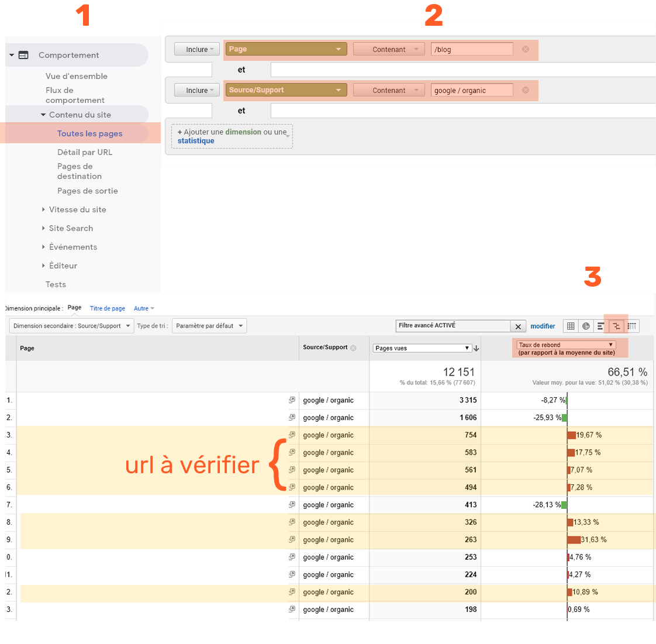Open Inclure dropdown on the Page filter
The width and height of the screenshot is (656, 644).
point(197,49)
